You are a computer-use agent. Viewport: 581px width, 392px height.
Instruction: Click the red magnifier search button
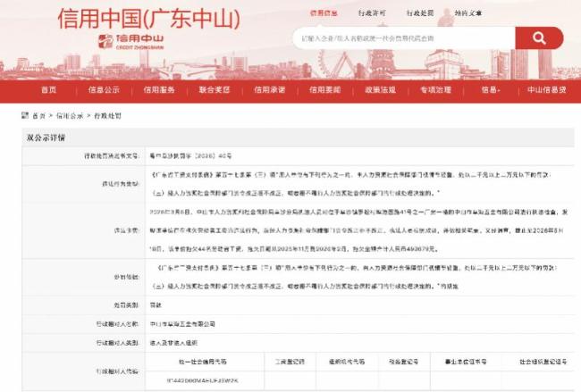539,38
